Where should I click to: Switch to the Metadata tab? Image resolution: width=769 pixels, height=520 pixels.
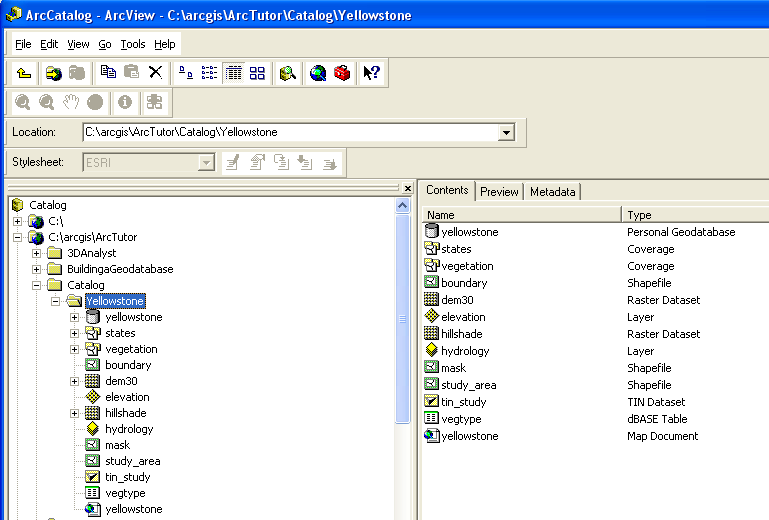(x=552, y=192)
